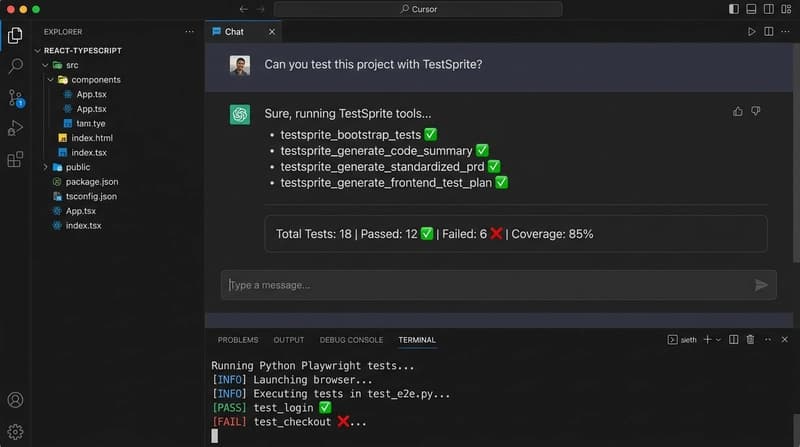The width and height of the screenshot is (800, 447).
Task: Click the Run play icon in editor toolbar
Action: [752, 32]
